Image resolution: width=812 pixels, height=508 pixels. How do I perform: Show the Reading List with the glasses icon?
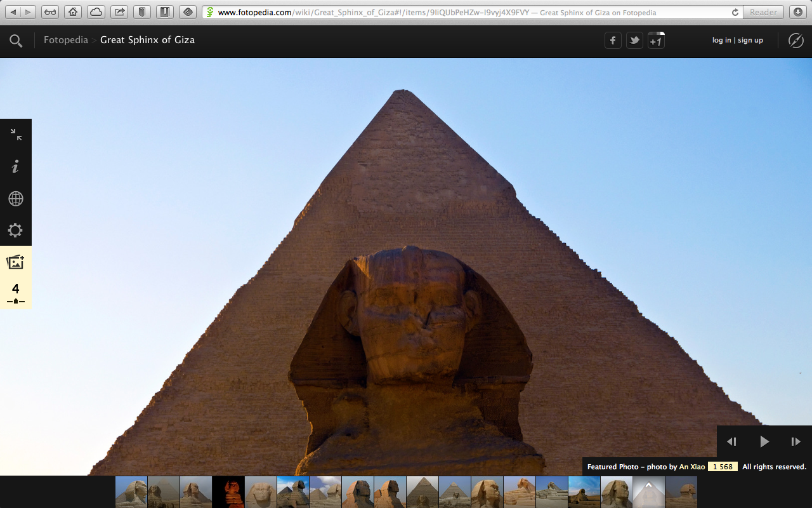49,11
